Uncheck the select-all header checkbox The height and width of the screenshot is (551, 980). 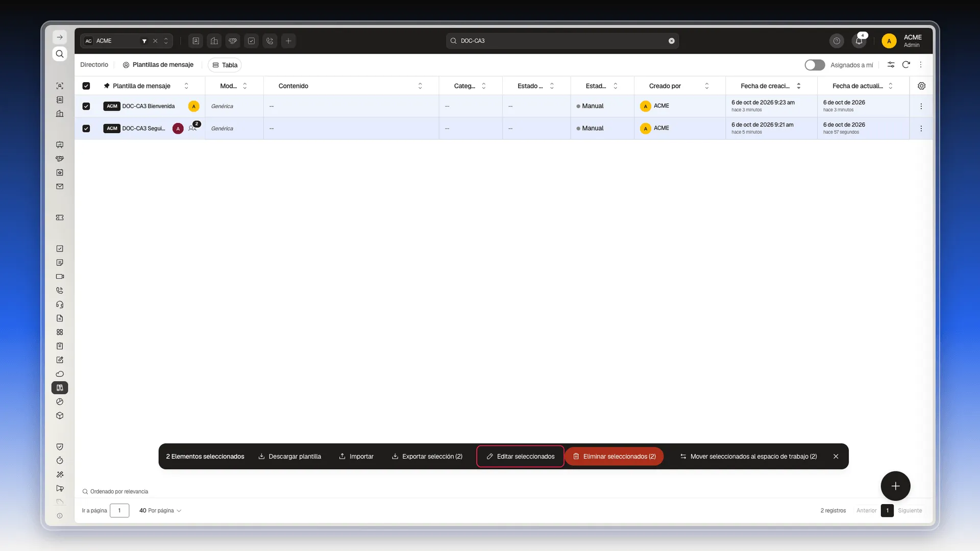86,86
